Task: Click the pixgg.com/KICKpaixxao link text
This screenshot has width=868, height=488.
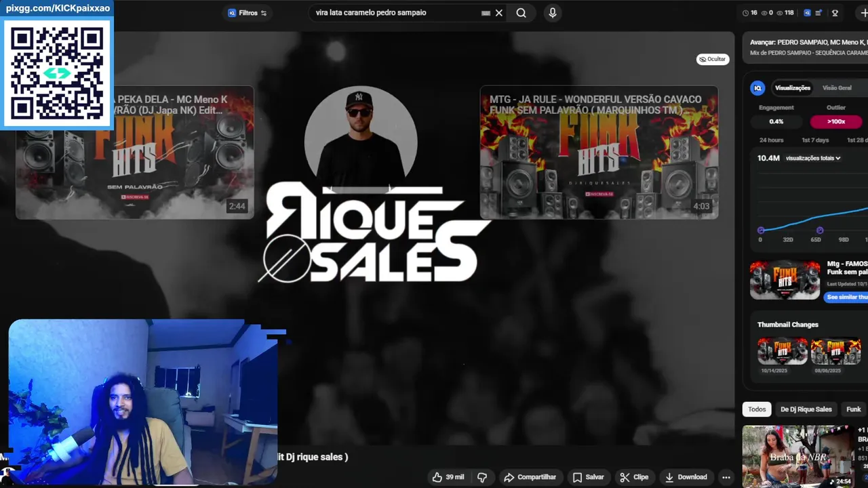Action: click(x=58, y=9)
